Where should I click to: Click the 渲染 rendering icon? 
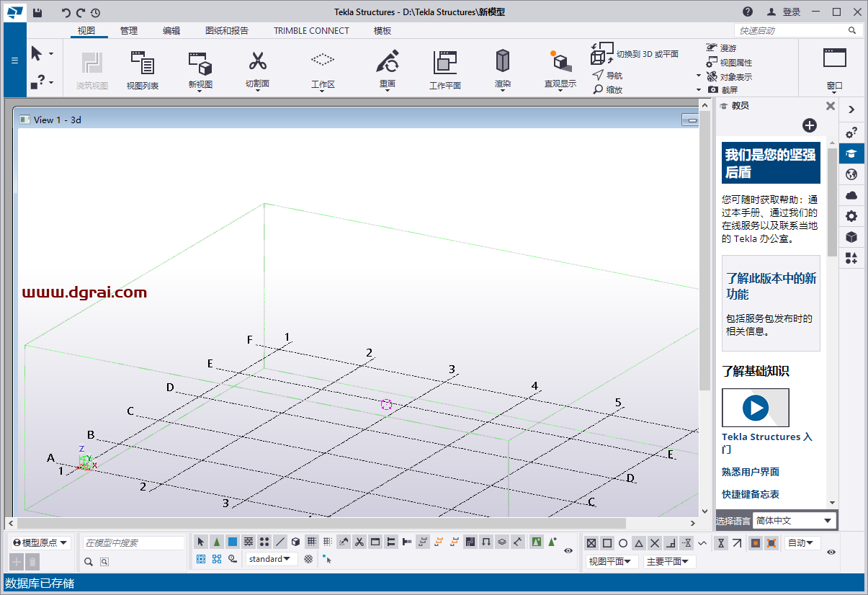pyautogui.click(x=503, y=61)
